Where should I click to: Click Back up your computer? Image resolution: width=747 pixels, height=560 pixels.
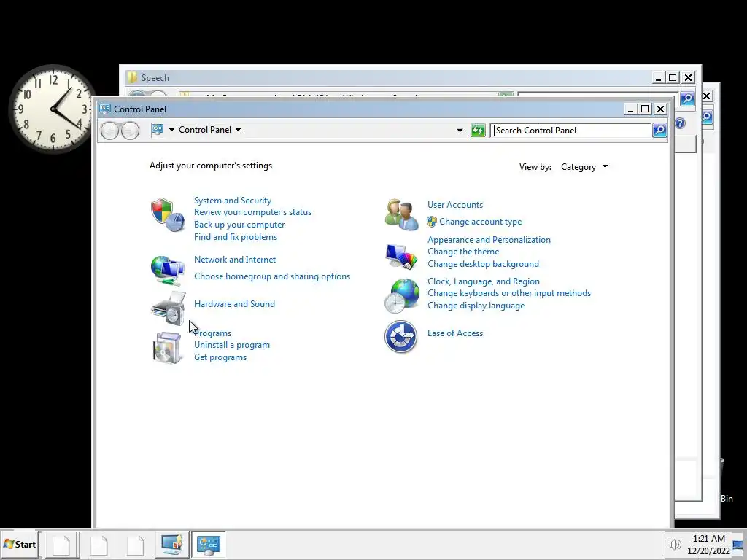(x=239, y=225)
